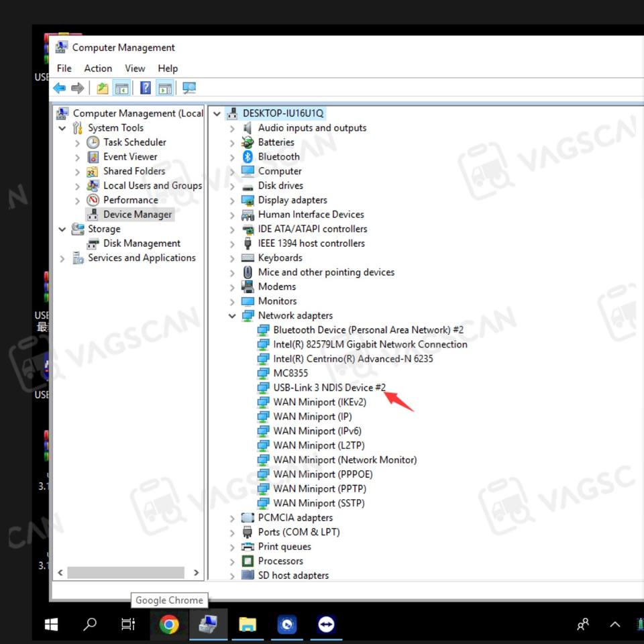Click the Computer Management taskbar icon
The height and width of the screenshot is (644, 644).
pyautogui.click(x=208, y=625)
